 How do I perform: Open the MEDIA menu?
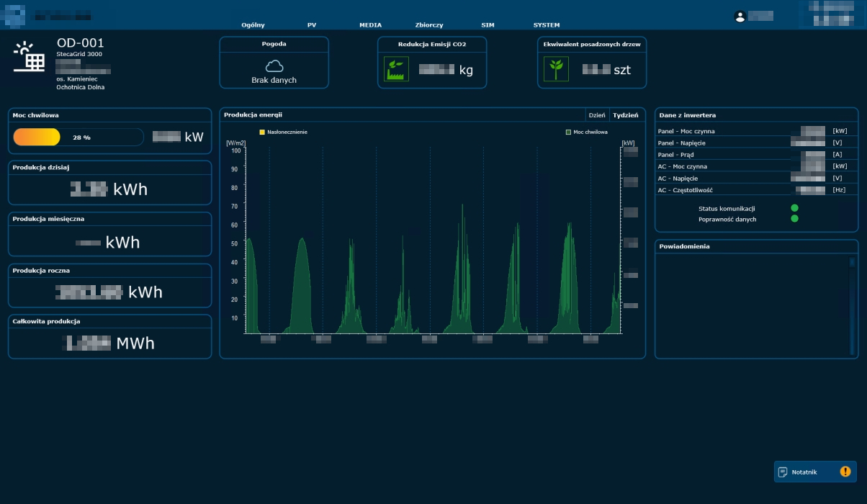(370, 25)
